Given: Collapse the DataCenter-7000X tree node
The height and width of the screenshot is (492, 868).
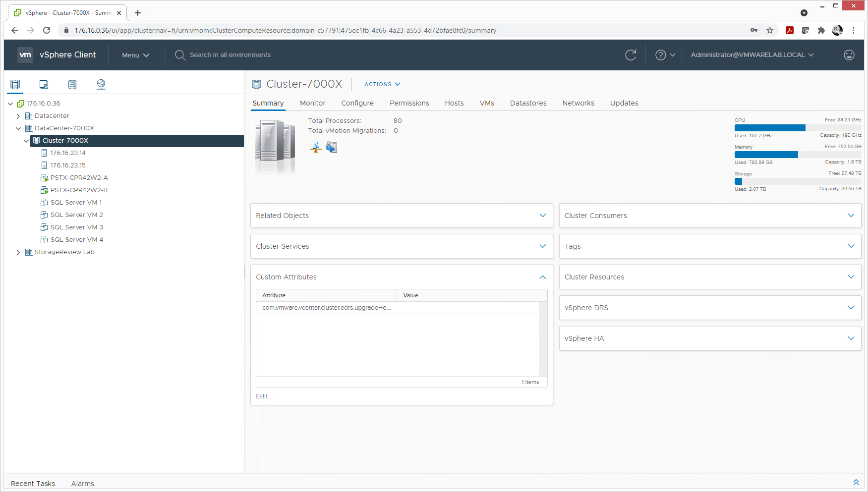Looking at the screenshot, I should [x=18, y=128].
